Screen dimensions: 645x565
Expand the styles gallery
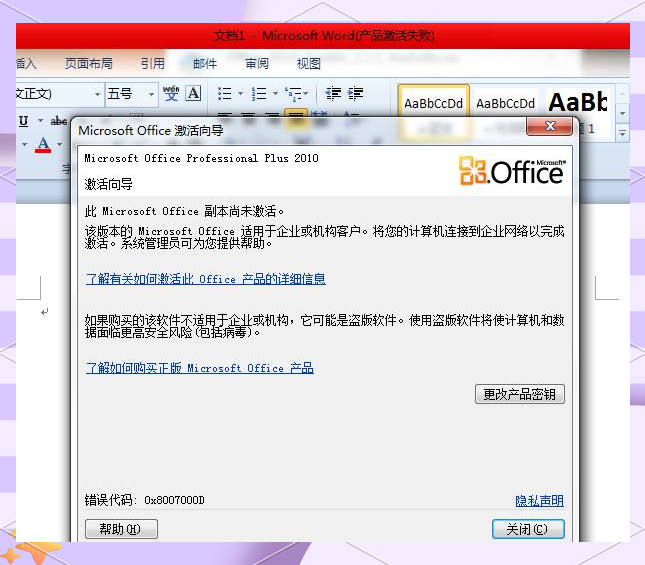[622, 133]
